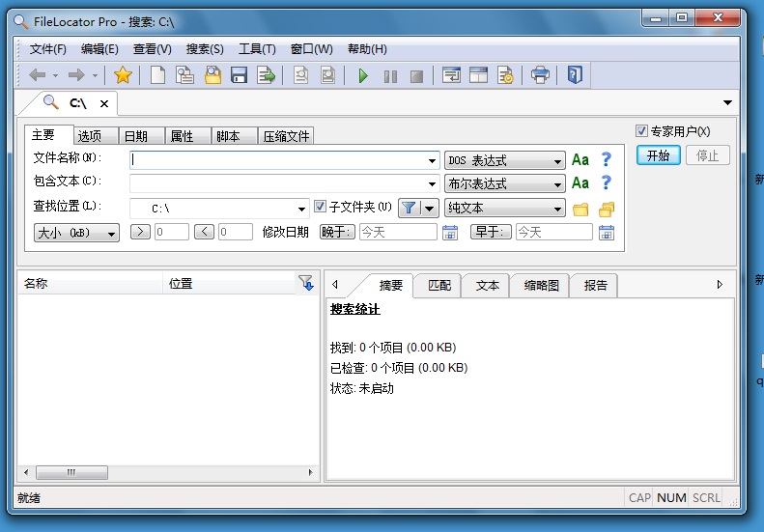Image resolution: width=764 pixels, height=532 pixels.
Task: Click the stop square toolbar icon
Action: [x=416, y=76]
